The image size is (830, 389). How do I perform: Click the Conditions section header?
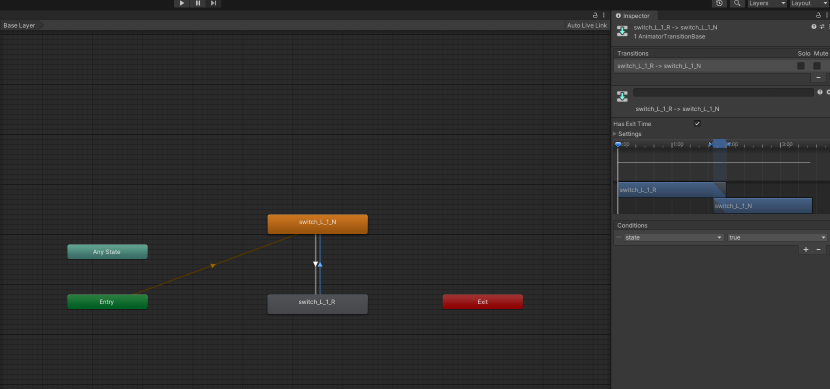point(632,225)
